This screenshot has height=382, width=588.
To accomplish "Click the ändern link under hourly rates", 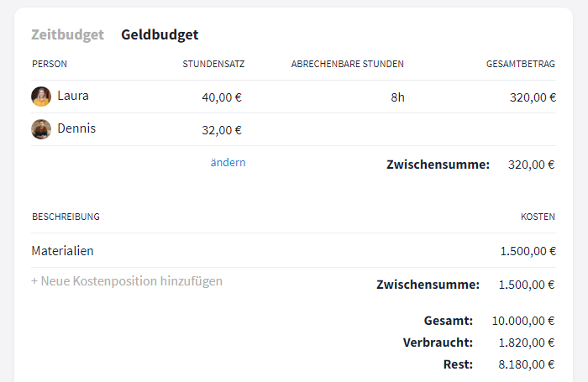I will coord(228,163).
